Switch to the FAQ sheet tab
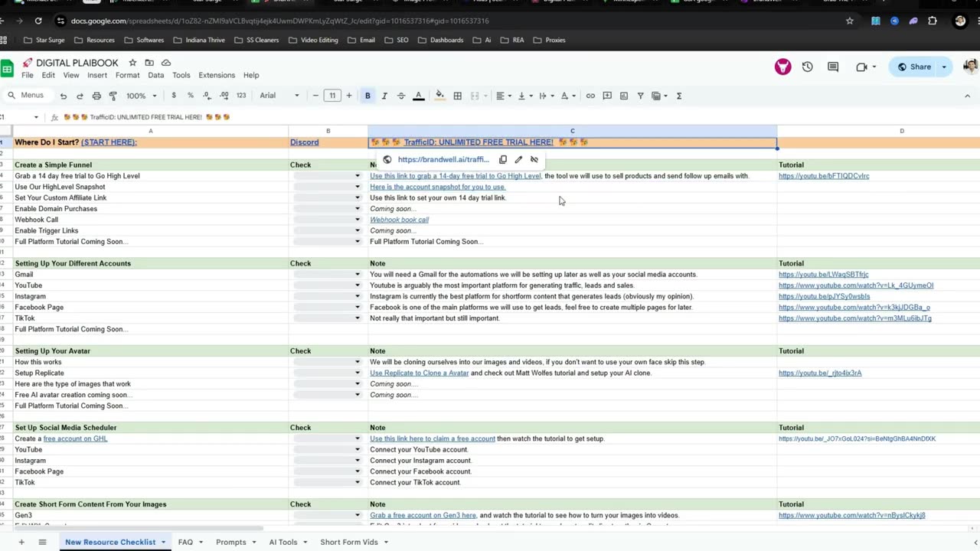This screenshot has width=980, height=551. pyautogui.click(x=185, y=542)
